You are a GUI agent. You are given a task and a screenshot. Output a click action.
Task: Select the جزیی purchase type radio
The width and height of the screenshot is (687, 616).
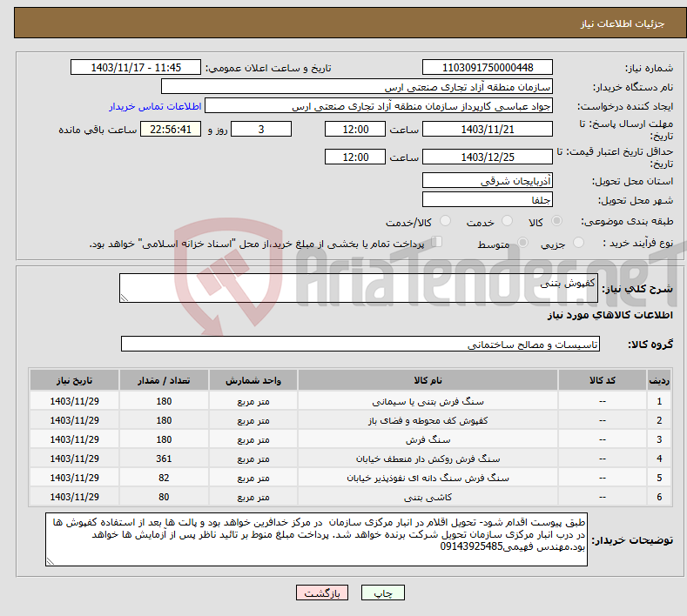pos(578,243)
